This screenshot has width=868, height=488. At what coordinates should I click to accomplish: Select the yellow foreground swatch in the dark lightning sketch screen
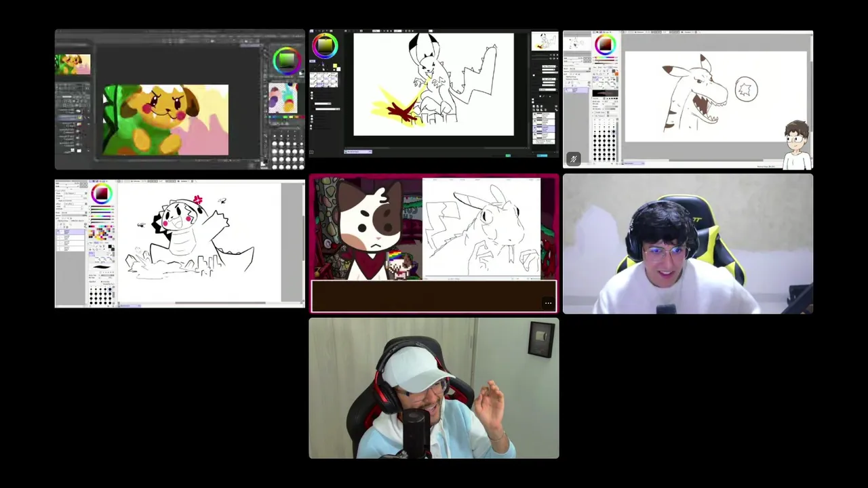334,66
